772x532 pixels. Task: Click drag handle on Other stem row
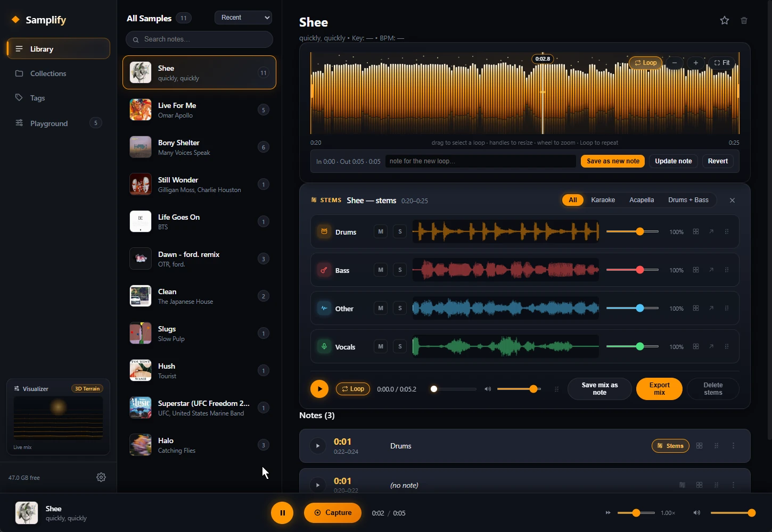(x=727, y=308)
